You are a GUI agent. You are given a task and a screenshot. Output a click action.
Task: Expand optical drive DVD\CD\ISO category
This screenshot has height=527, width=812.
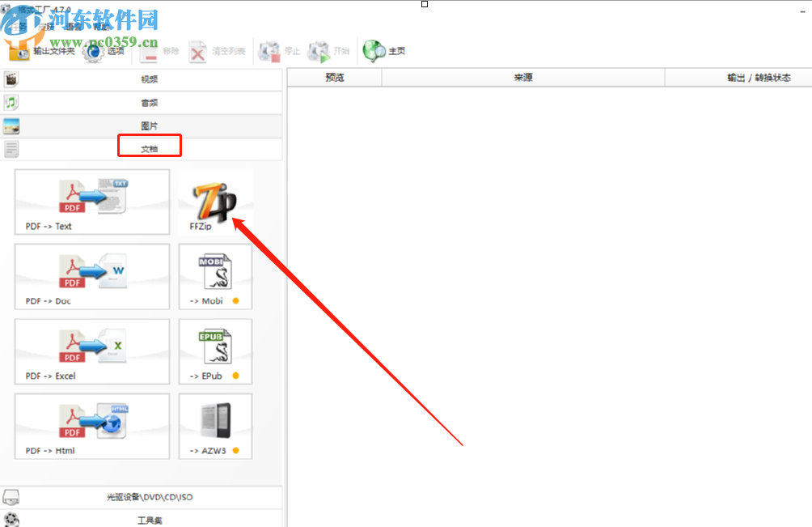click(x=142, y=497)
